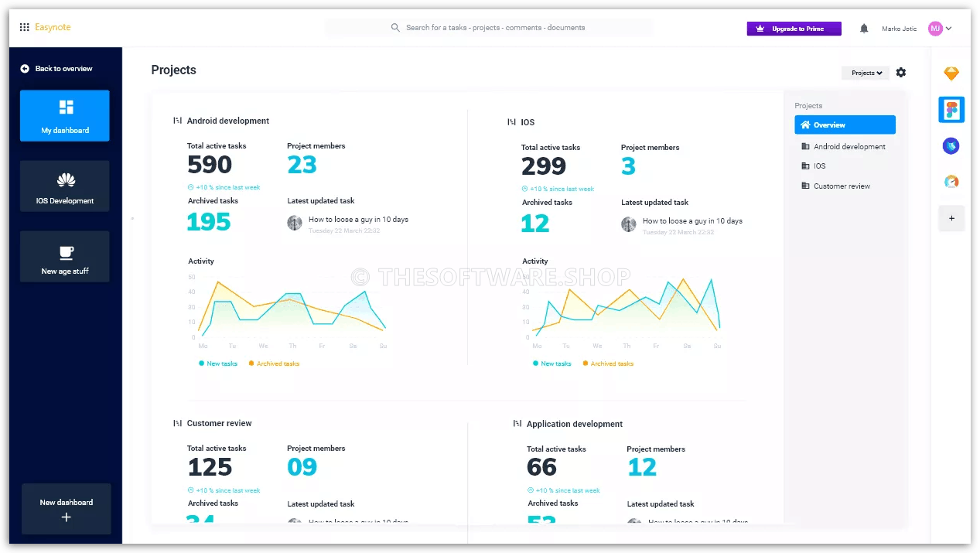Open the projects settings gear

click(901, 73)
